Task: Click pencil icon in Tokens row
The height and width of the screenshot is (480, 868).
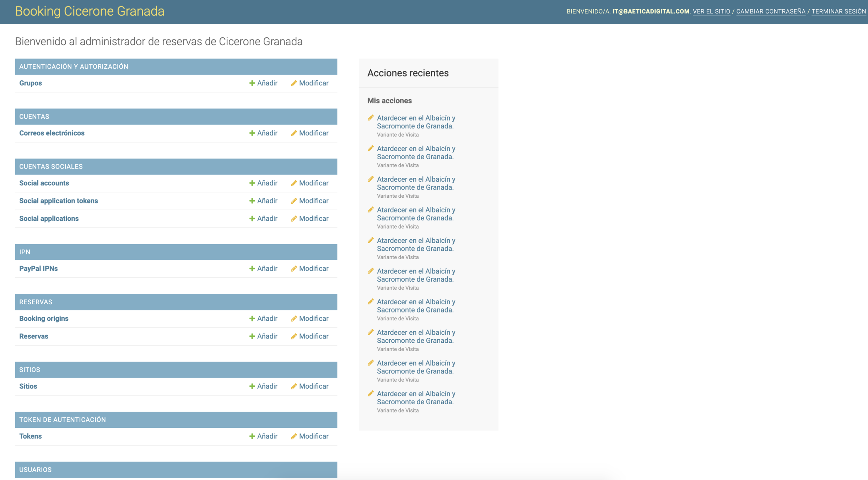Action: click(293, 436)
